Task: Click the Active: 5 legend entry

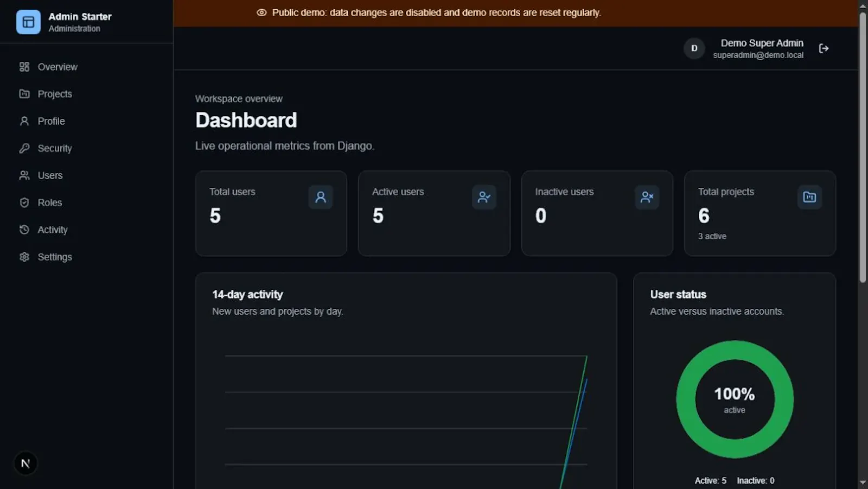Action: pos(710,481)
